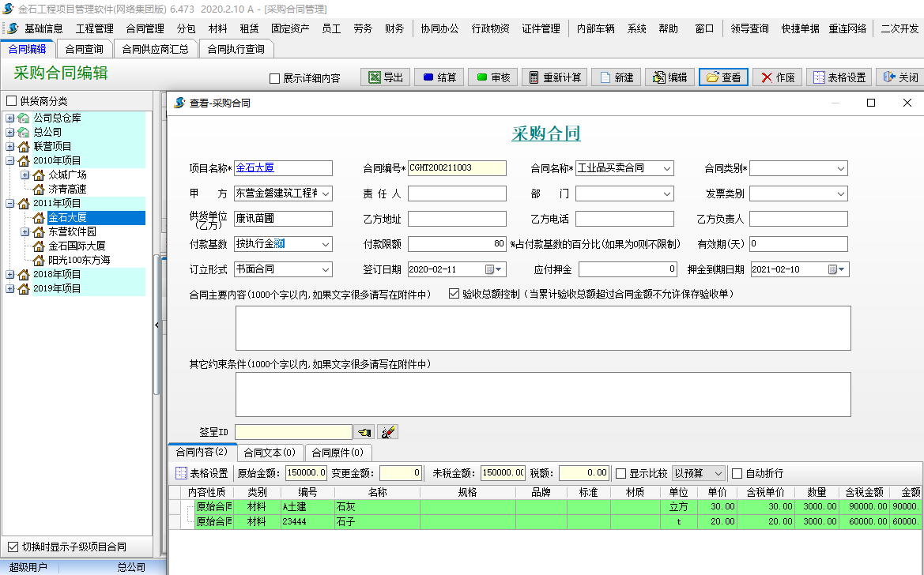The width and height of the screenshot is (924, 575).
Task: Click the 查看 view button
Action: click(722, 77)
